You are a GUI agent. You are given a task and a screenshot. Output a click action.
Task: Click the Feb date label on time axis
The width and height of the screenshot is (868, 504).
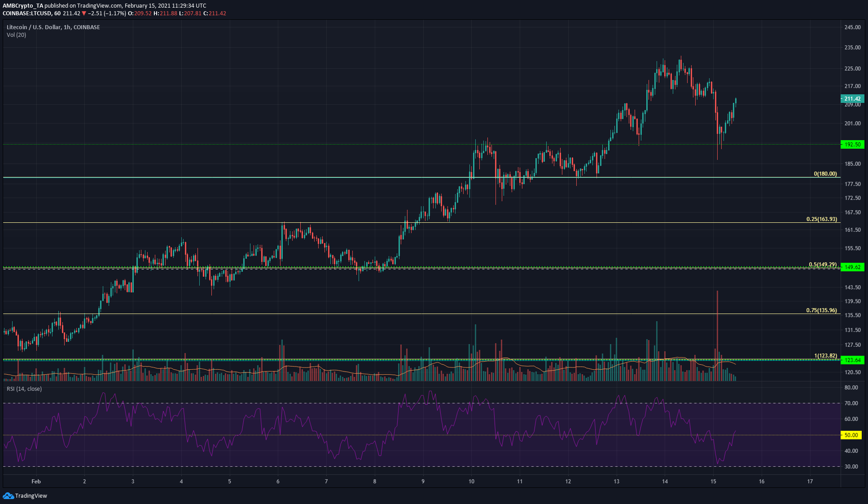36,482
